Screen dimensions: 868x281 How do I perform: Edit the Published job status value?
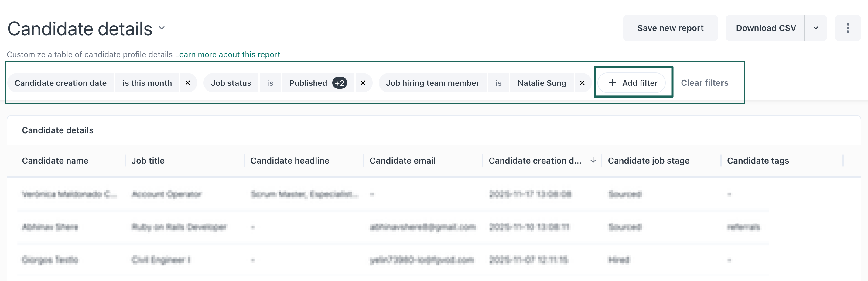click(x=308, y=83)
